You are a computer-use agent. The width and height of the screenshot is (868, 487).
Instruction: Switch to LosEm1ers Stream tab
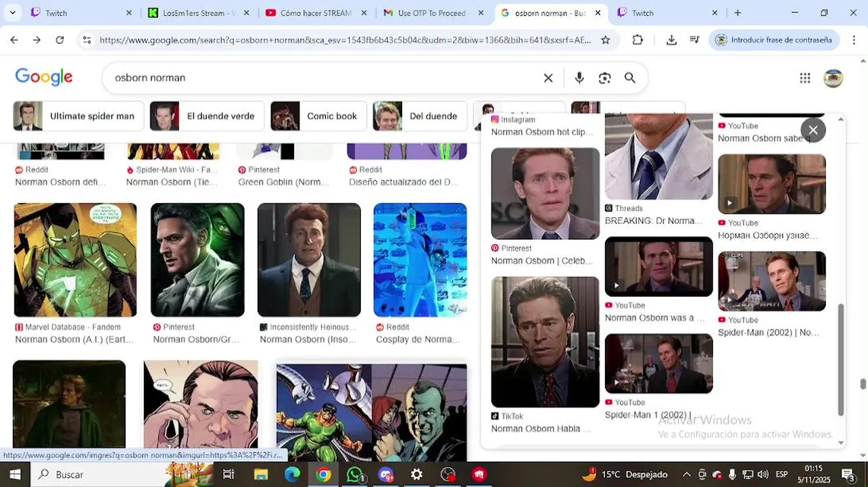coord(199,13)
